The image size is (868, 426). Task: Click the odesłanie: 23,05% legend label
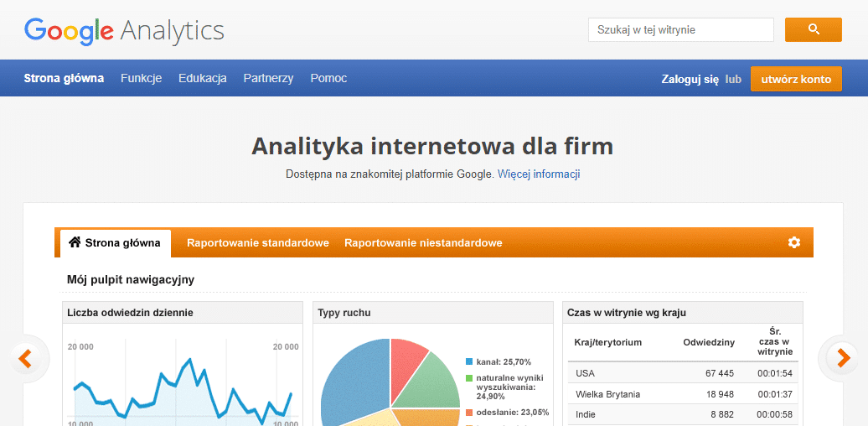[x=513, y=412]
